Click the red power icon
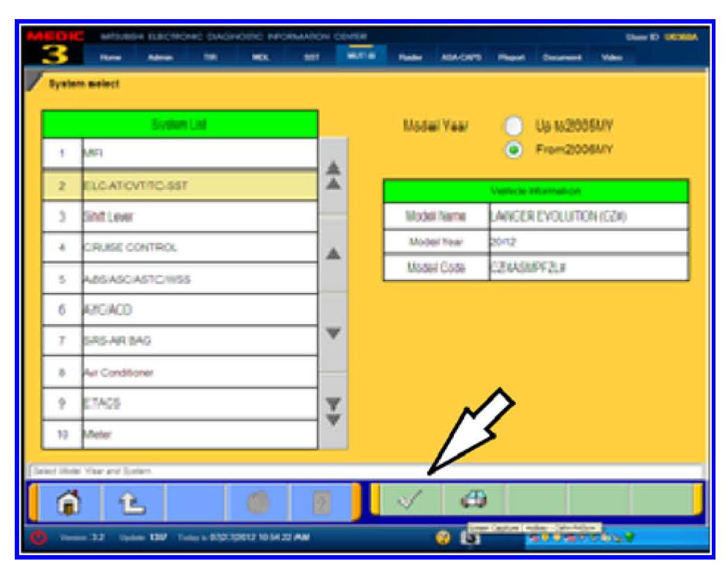 pos(37,537)
